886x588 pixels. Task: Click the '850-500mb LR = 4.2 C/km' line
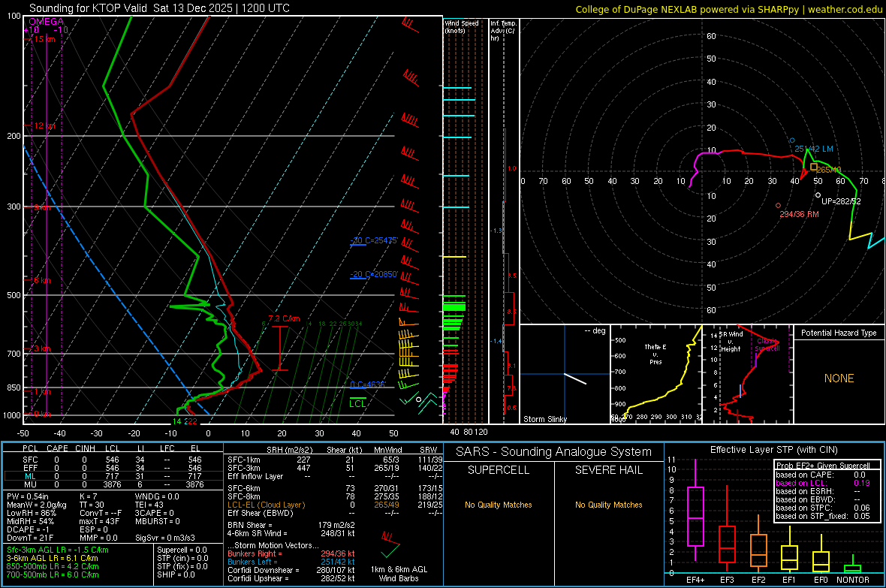53,566
